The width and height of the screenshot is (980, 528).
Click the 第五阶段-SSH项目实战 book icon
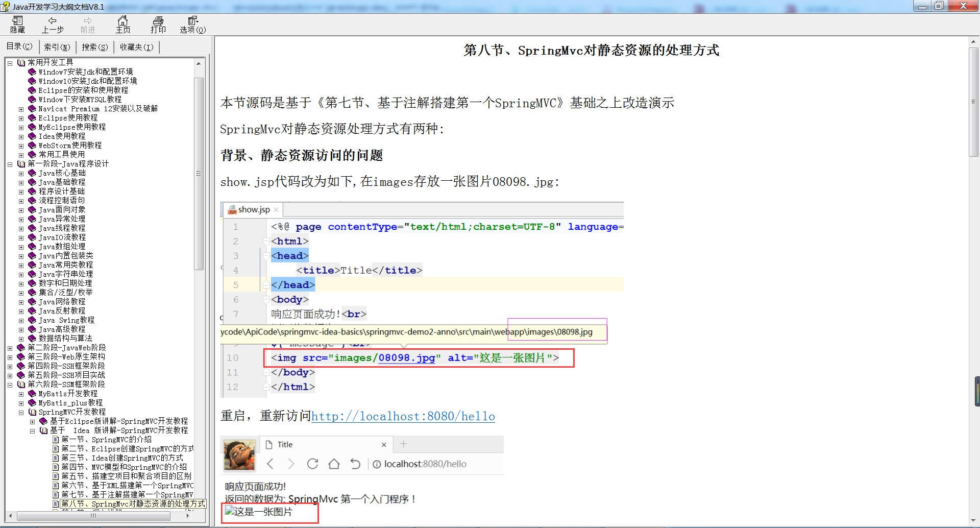[21, 375]
